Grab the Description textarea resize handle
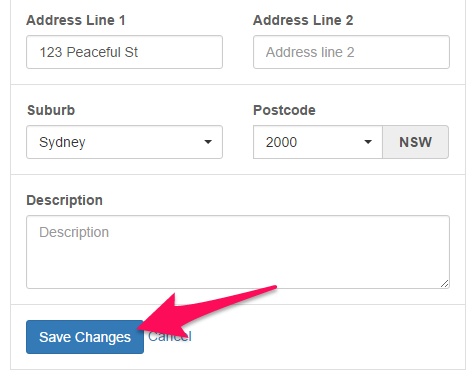This screenshot has height=380, width=475. pos(445,284)
